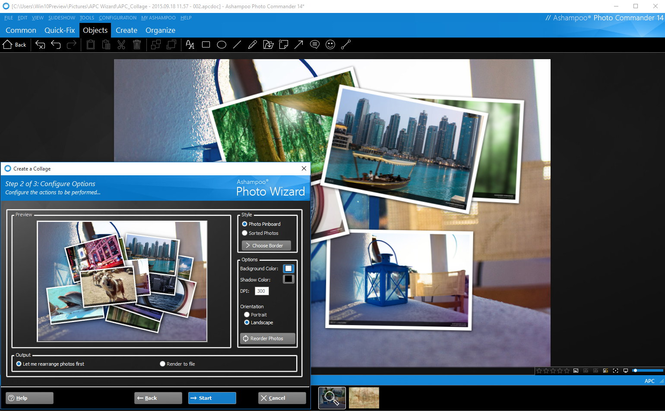The width and height of the screenshot is (665, 411).
Task: Select the connector line tool at toolbar end
Action: pos(346,45)
